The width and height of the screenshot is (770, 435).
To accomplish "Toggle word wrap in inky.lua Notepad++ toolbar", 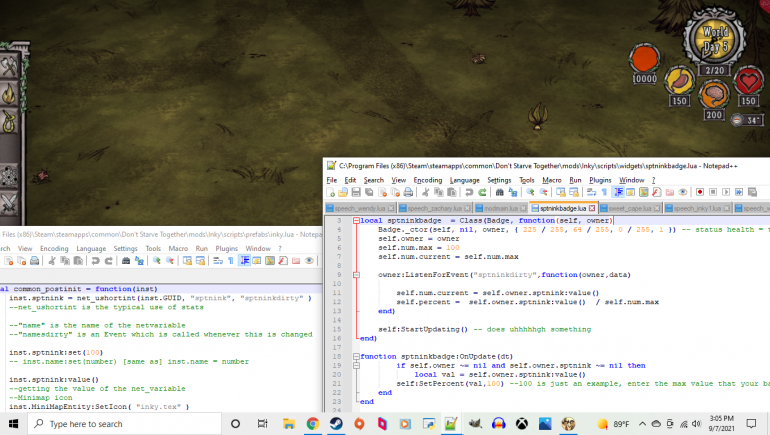I will [x=218, y=261].
